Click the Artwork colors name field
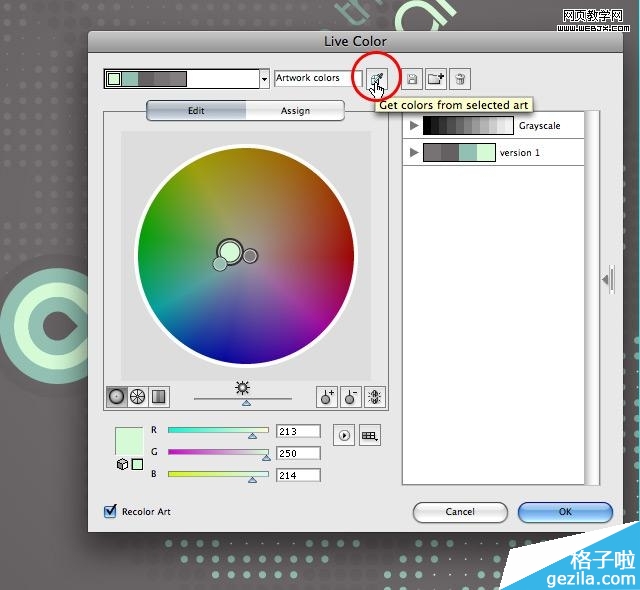Viewport: 640px width, 590px height. tap(318, 78)
